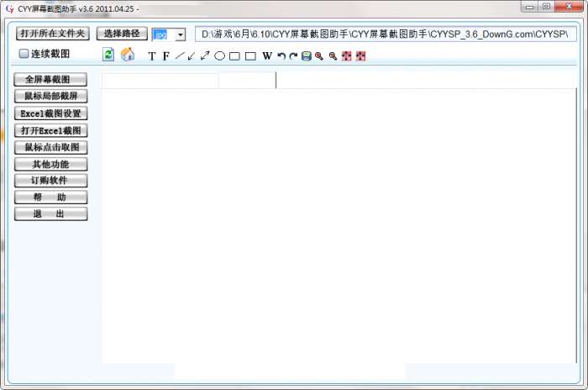588x390 pixels.
Task: Select the rounded rectangle tool
Action: (x=234, y=56)
